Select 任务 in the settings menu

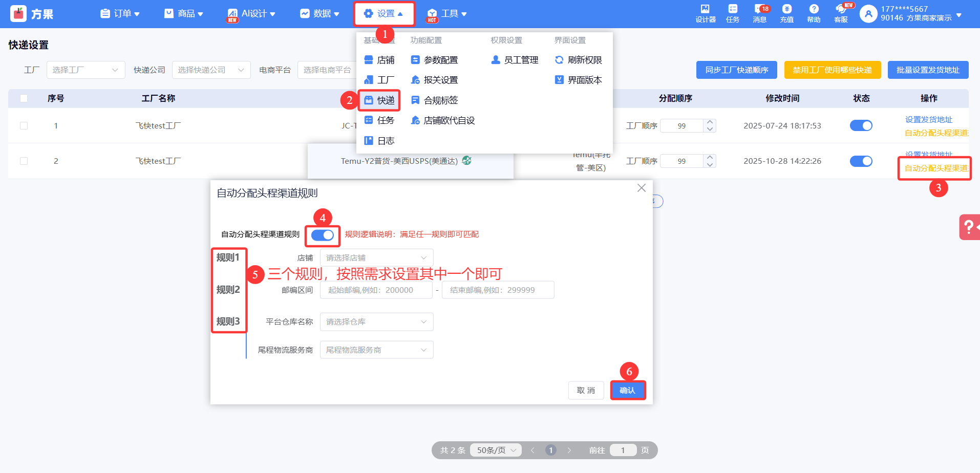point(379,120)
